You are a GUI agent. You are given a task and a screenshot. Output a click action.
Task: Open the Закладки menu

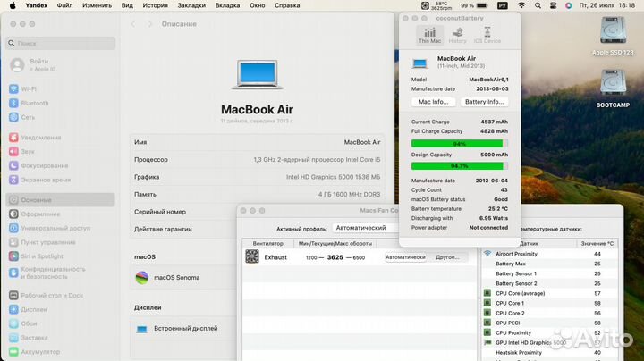(191, 5)
